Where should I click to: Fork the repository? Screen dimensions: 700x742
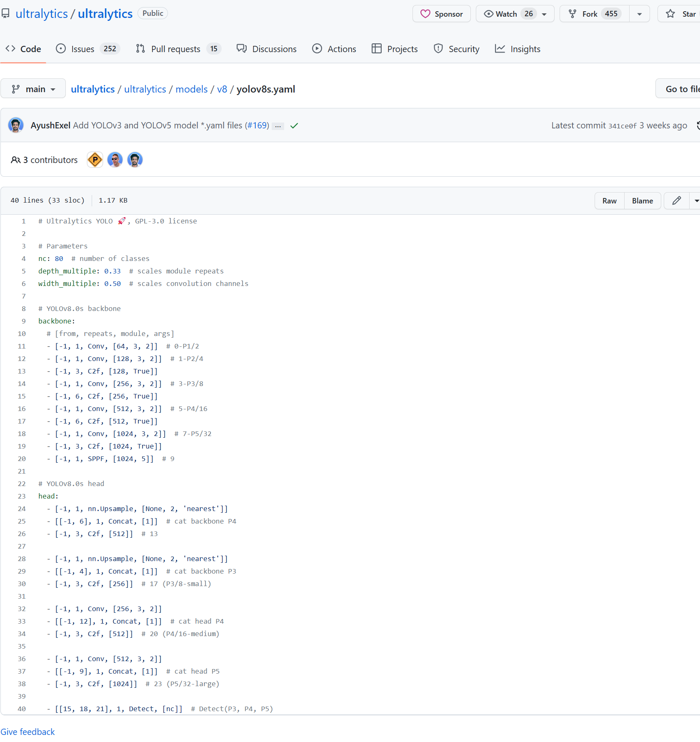click(x=594, y=14)
